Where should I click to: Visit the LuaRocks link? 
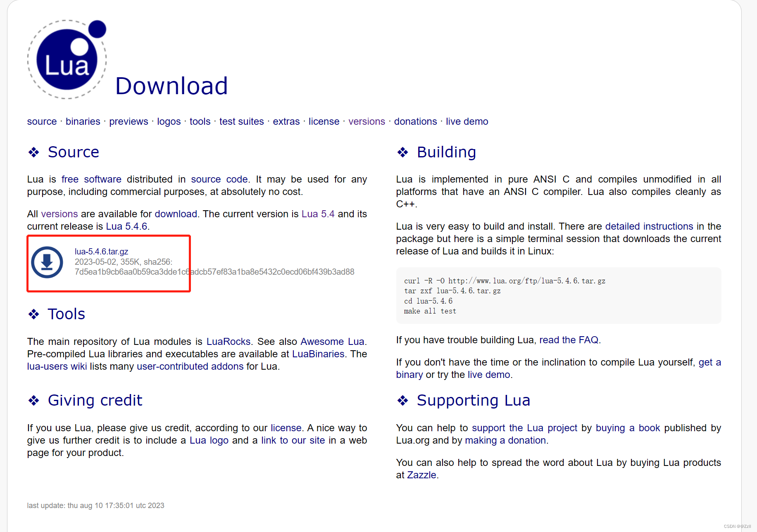(229, 342)
